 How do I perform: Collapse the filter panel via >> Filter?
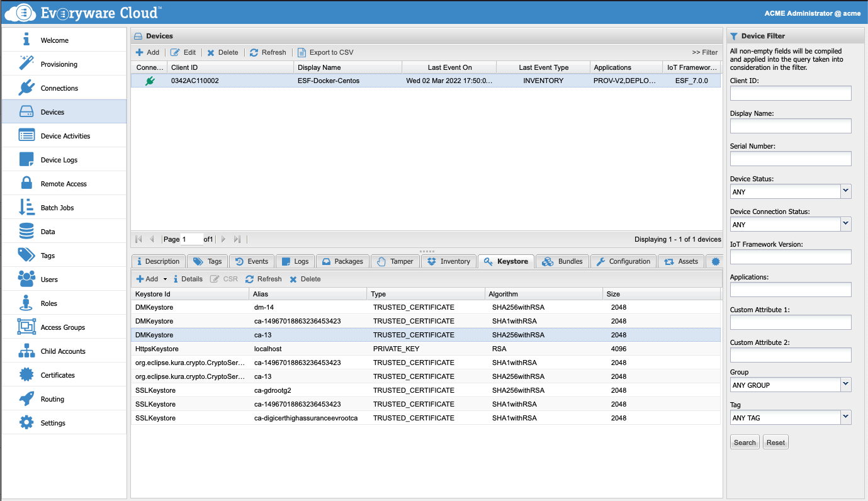(705, 52)
